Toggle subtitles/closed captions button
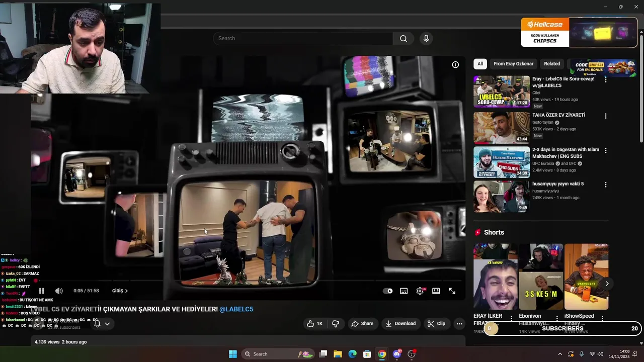Viewport: 644px width, 362px height. 404,291
